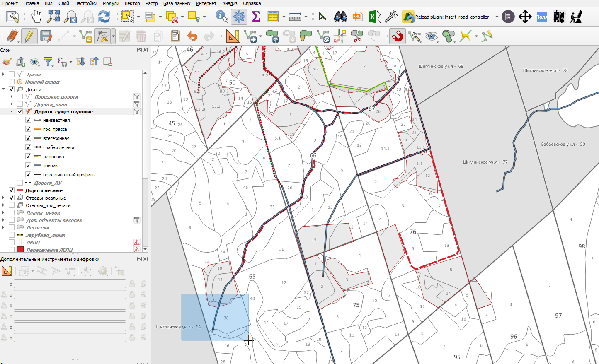Collapse Дороги_существующие layer
Viewport: 599px width, 364px height.
[12, 112]
